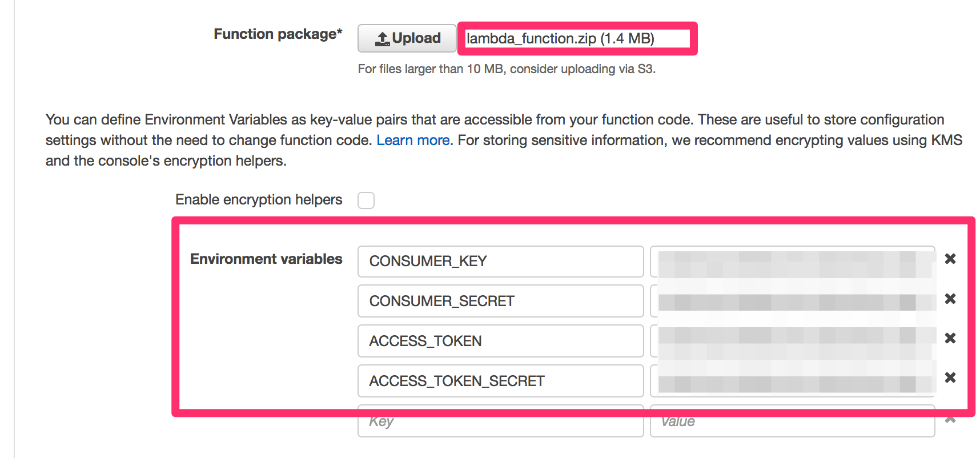This screenshot has width=980, height=458.
Task: Click the ACCESS_TOKEN_SECRET key field
Action: (500, 380)
